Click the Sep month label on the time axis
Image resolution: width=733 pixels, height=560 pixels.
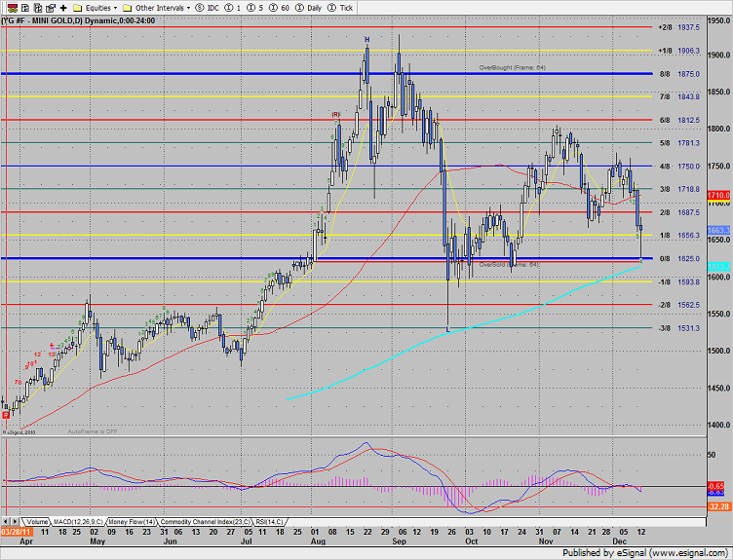point(400,541)
